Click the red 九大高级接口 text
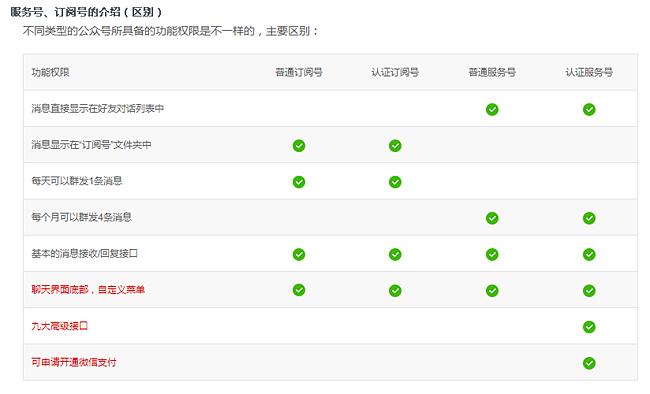Viewport: 650px width, 394px height. 60,326
